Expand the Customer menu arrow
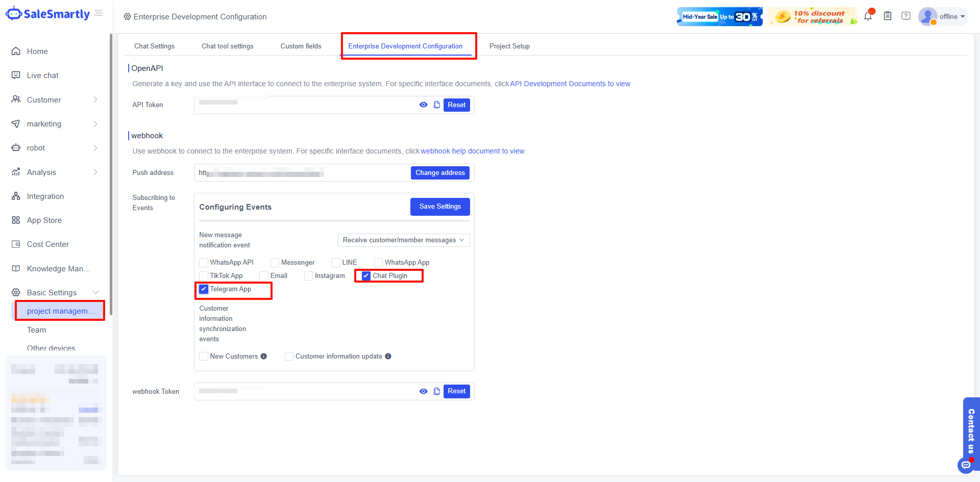This screenshot has width=980, height=482. [x=95, y=99]
